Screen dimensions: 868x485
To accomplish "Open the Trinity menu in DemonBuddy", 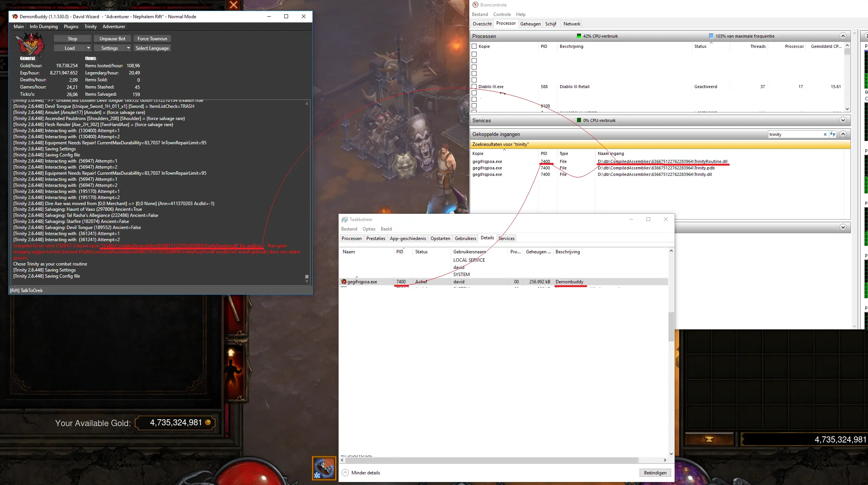I will pos(90,27).
